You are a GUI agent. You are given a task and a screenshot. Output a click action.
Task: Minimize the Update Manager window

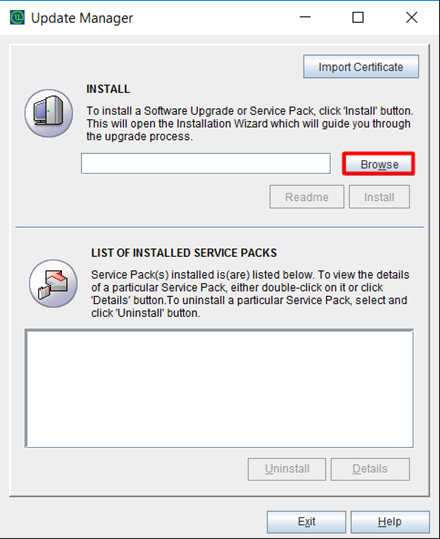(305, 17)
